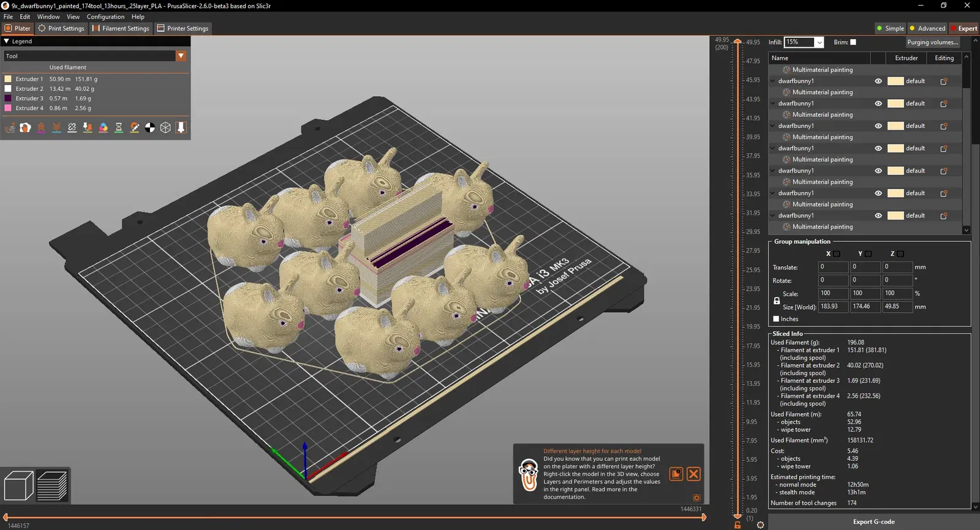
Task: Toggle shells wireframe cube icon
Action: click(165, 127)
